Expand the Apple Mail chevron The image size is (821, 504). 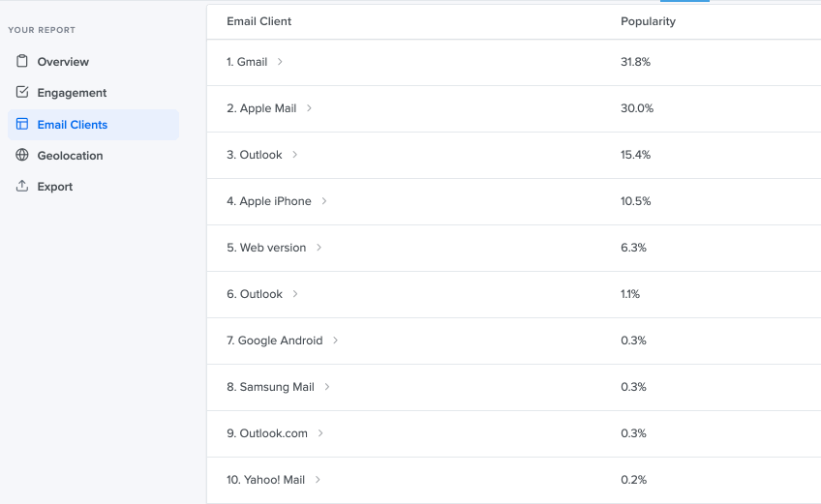[309, 108]
